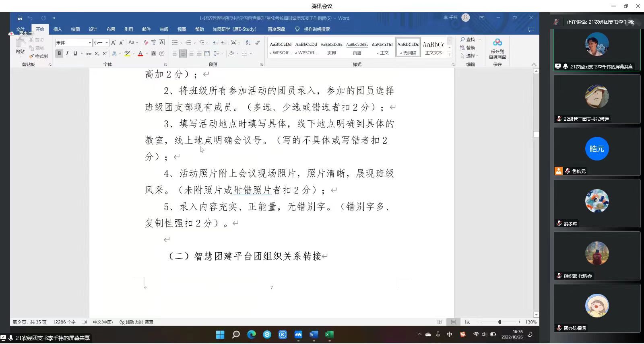Click the yellow text highlight color icon
This screenshot has width=644, height=344.
coord(127,54)
